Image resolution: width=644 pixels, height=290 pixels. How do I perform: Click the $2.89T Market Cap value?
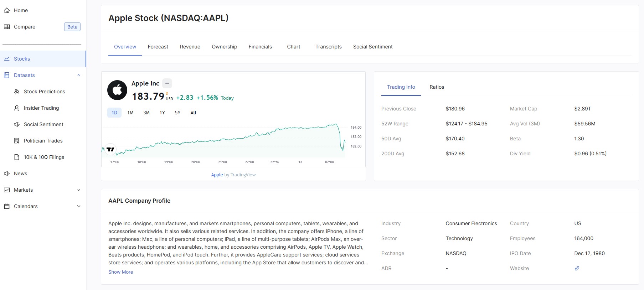[x=582, y=109]
